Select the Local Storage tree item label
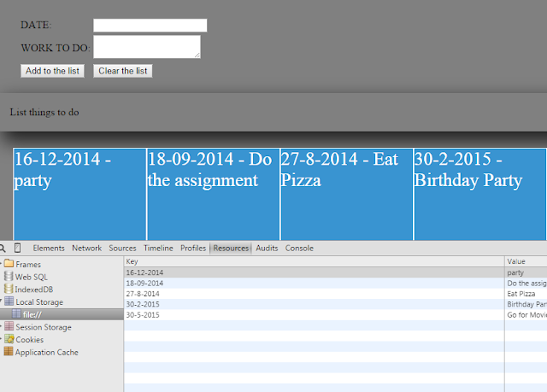This screenshot has width=547, height=392. 39,302
